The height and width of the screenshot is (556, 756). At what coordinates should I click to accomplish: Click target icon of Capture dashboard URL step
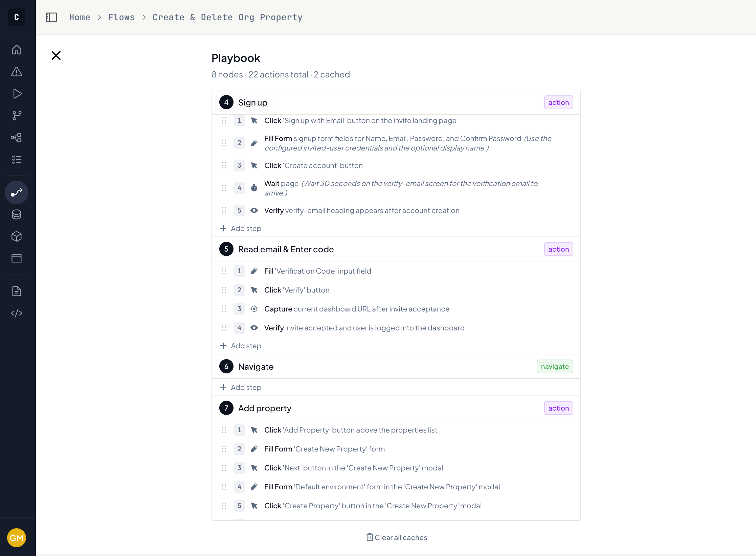pyautogui.click(x=254, y=309)
